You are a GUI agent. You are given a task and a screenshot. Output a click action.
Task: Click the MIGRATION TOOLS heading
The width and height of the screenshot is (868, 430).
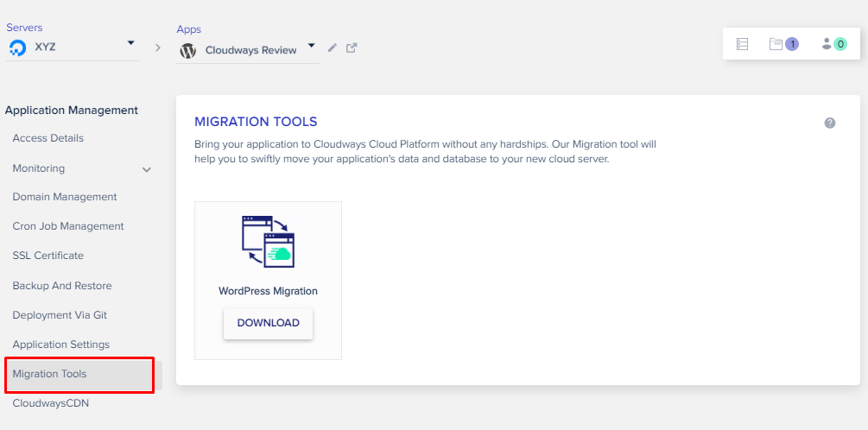pos(256,122)
